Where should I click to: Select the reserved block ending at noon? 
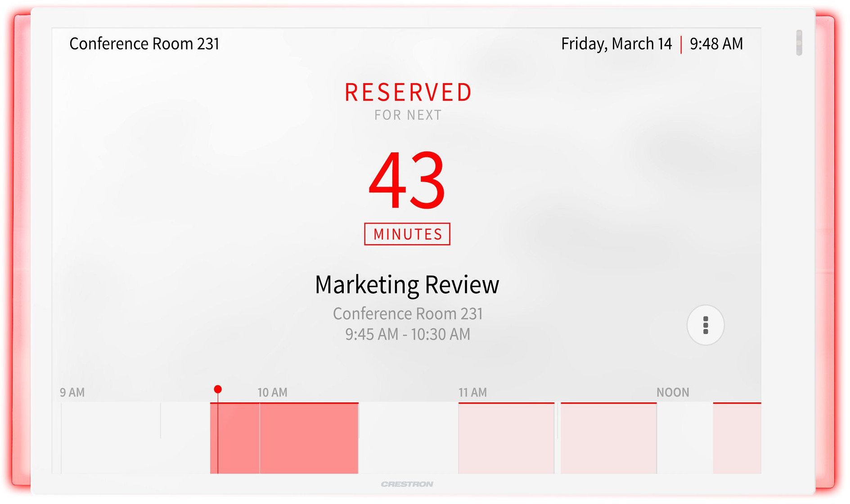(x=608, y=438)
